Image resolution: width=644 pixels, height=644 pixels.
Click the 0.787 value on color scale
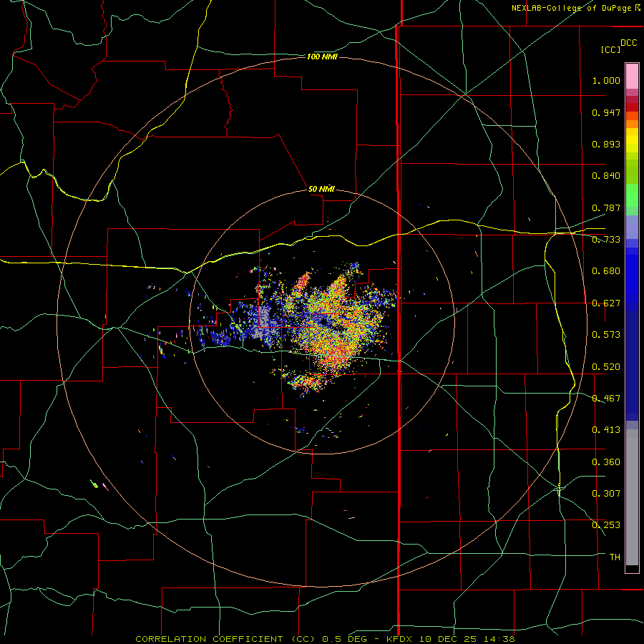click(x=606, y=208)
